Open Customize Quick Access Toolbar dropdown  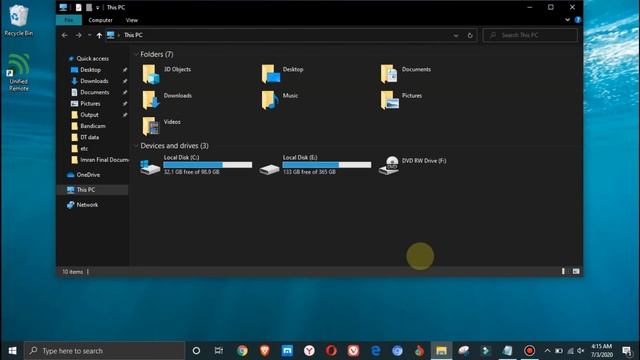(98, 7)
